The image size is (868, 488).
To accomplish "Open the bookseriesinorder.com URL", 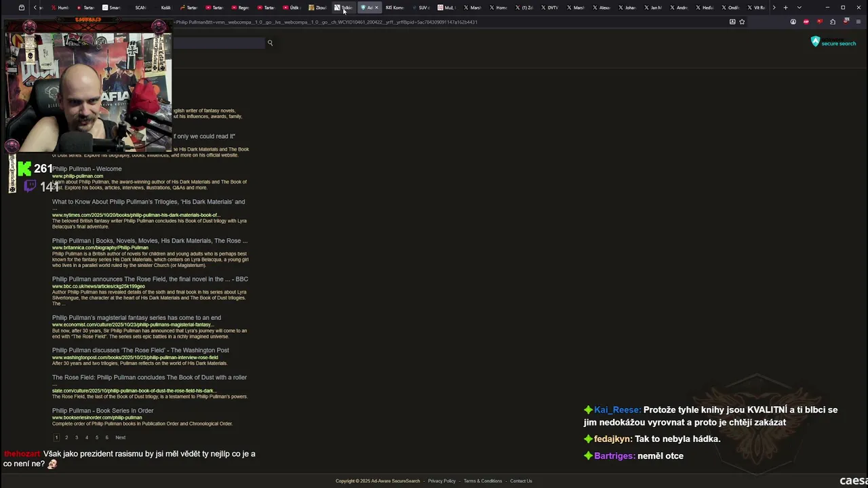I will [97, 418].
